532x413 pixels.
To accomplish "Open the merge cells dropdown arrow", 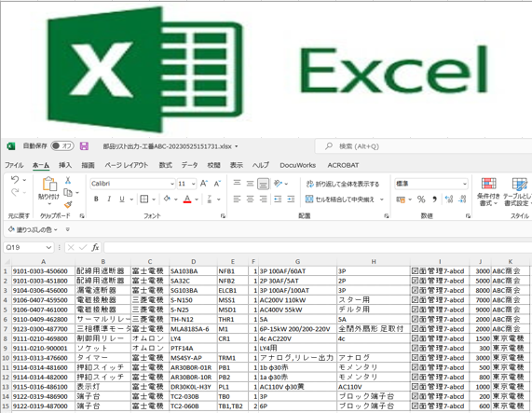I will [x=382, y=200].
